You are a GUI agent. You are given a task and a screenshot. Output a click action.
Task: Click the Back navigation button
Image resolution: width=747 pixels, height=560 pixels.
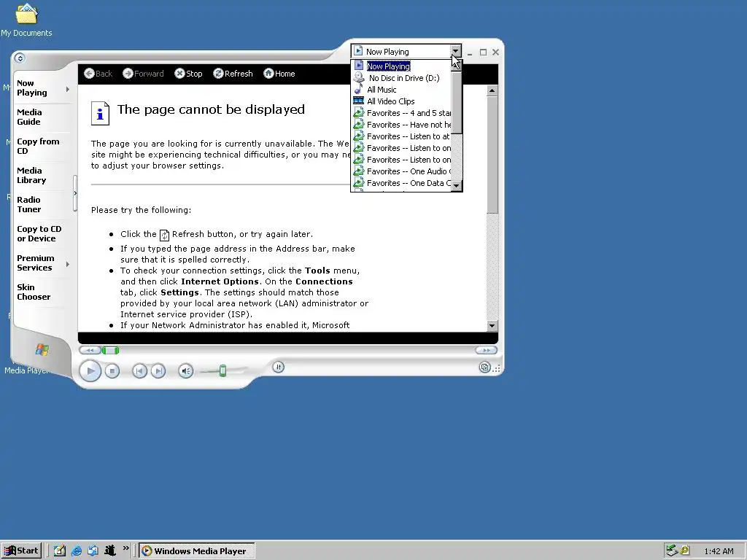[98, 74]
